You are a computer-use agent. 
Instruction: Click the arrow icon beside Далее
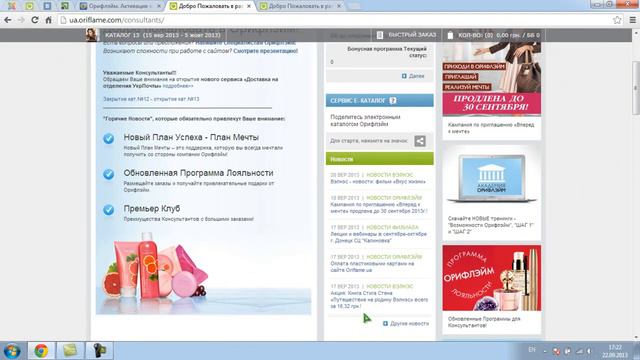pos(404,76)
